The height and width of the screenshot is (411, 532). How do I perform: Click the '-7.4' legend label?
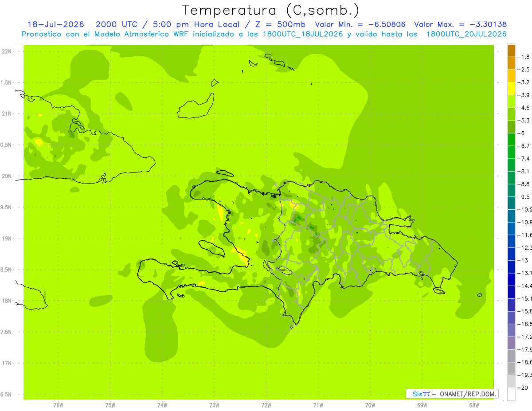[x=524, y=159]
